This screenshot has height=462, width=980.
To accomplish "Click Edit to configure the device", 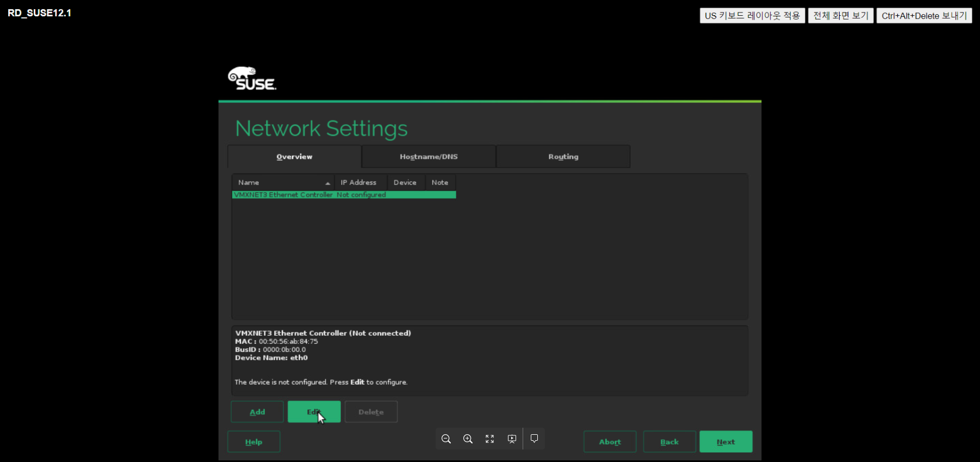I will [x=314, y=412].
